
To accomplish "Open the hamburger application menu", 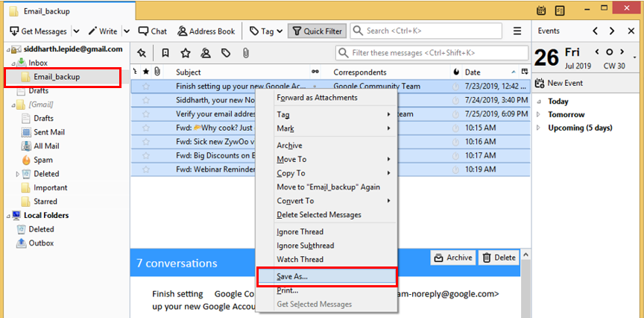I will tap(517, 31).
